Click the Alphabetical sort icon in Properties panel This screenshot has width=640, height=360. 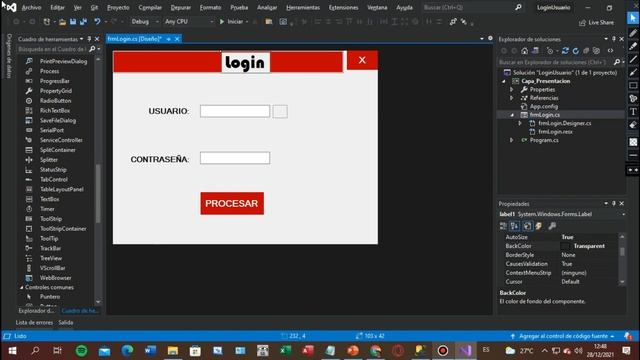click(x=515, y=226)
